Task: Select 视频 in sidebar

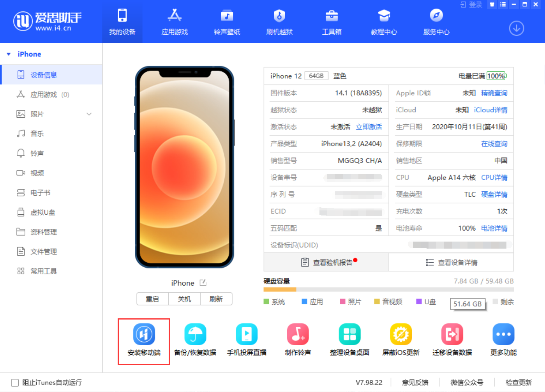Action: (x=51, y=173)
